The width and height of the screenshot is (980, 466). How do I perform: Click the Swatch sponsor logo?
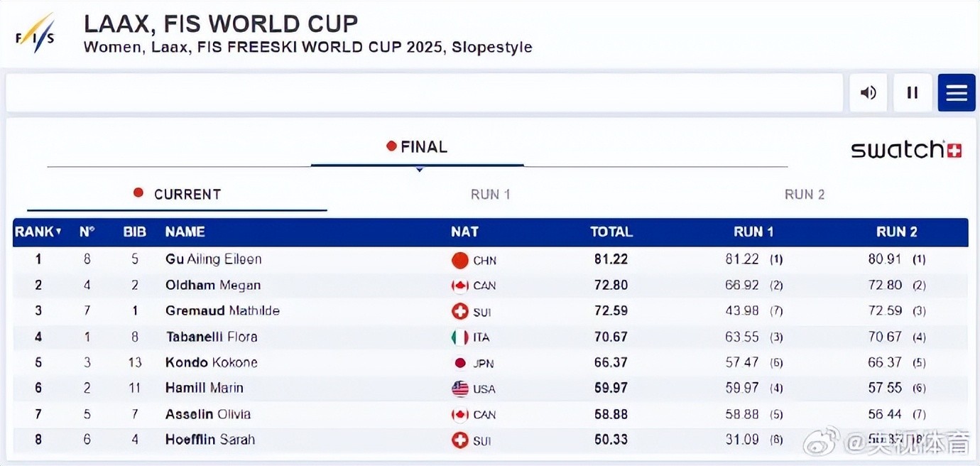click(906, 150)
